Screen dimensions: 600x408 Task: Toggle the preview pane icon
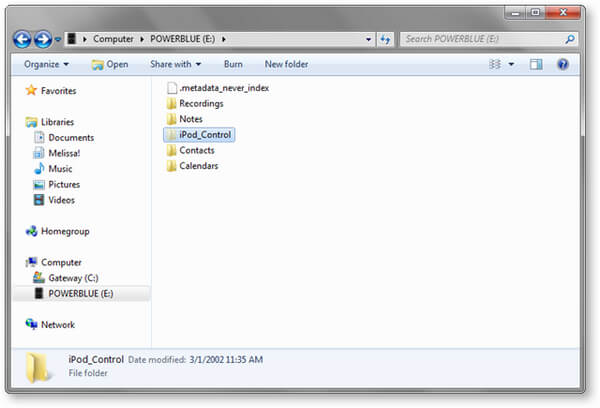point(536,64)
